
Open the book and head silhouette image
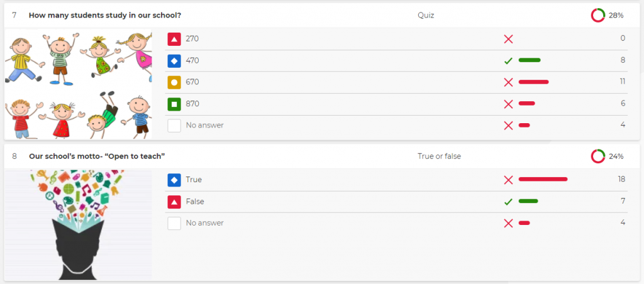click(x=79, y=224)
